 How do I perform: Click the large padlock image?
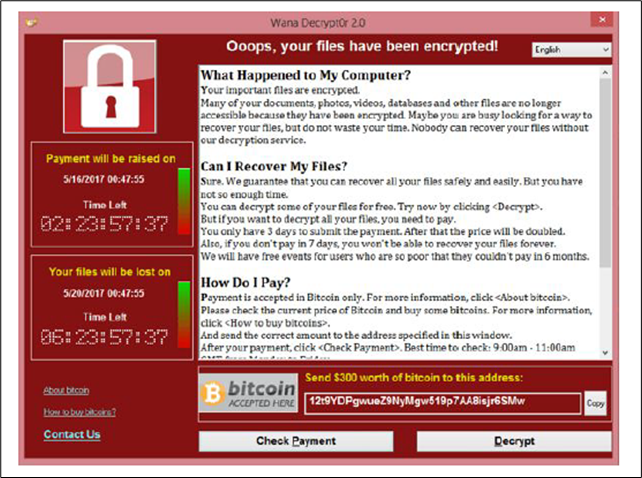coord(110,86)
